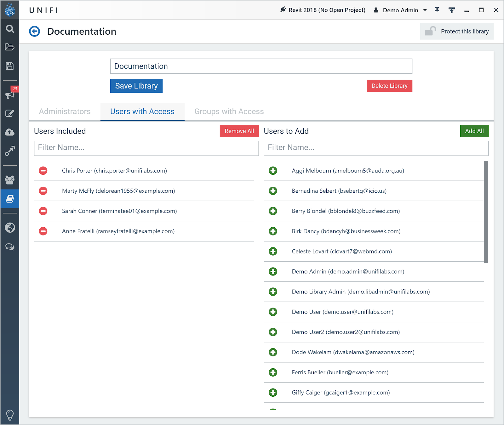504x425 pixels.
Task: Add Demo User2 with green plus icon
Action: 273,332
